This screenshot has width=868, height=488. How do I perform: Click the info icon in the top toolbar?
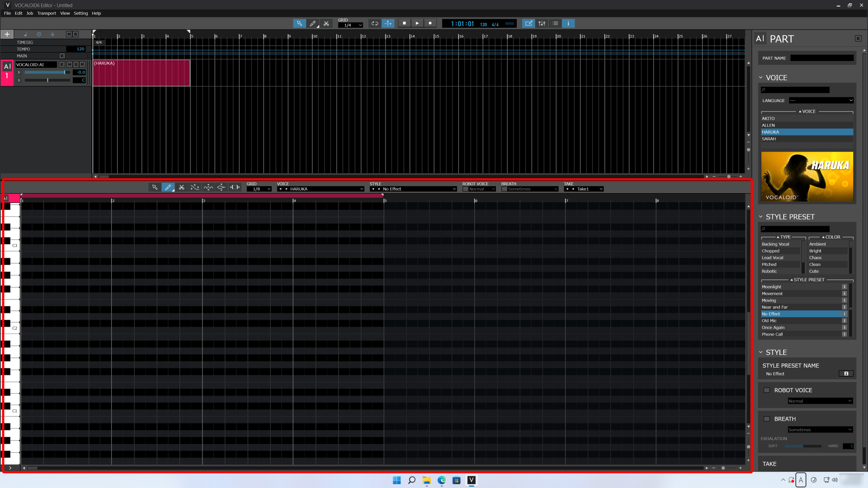(568, 23)
